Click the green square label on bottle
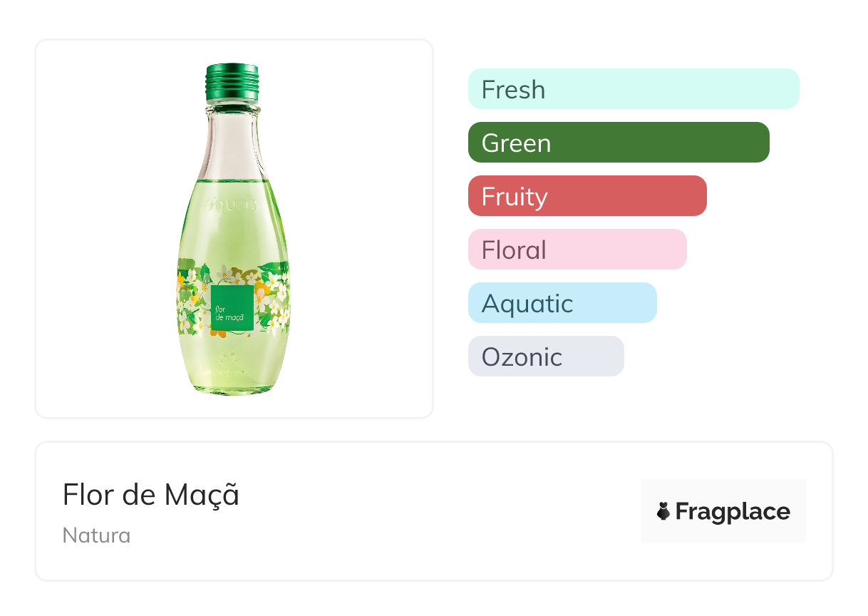This screenshot has width=868, height=616. point(232,307)
